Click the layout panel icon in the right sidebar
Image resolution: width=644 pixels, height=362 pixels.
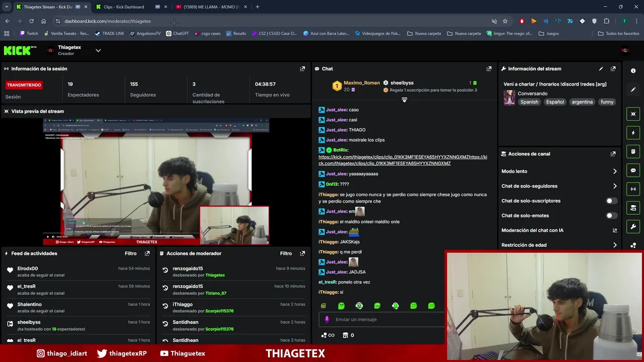(x=633, y=208)
